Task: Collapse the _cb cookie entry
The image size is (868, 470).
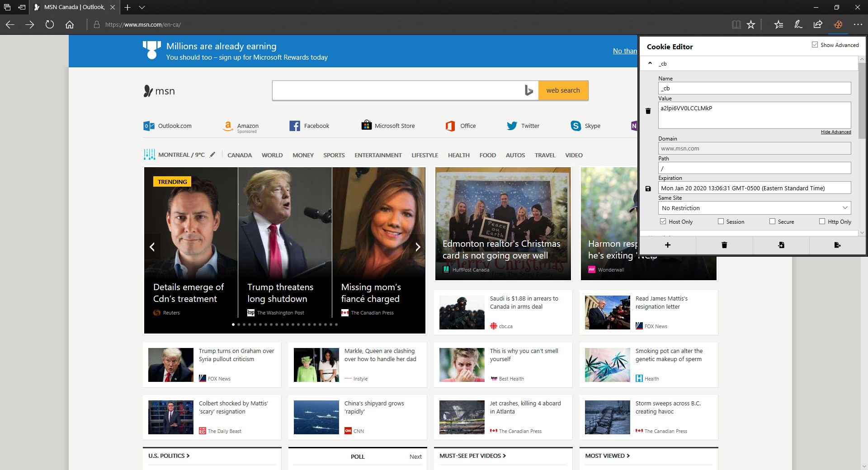Action: coord(650,63)
